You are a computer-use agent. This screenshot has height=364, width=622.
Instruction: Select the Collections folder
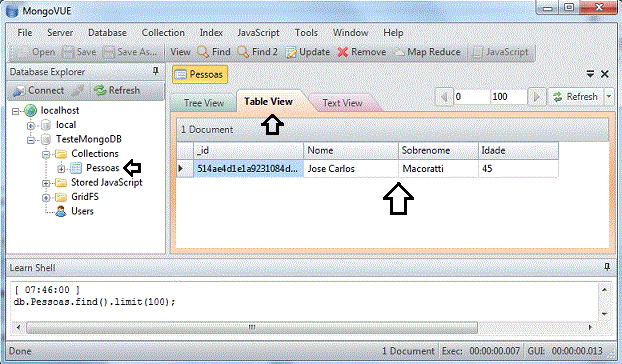(95, 153)
